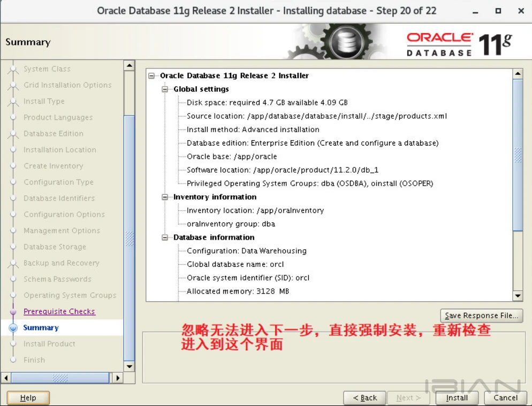Select Configuration Type step in sidebar
Viewport: 532px width, 406px height.
point(59,182)
